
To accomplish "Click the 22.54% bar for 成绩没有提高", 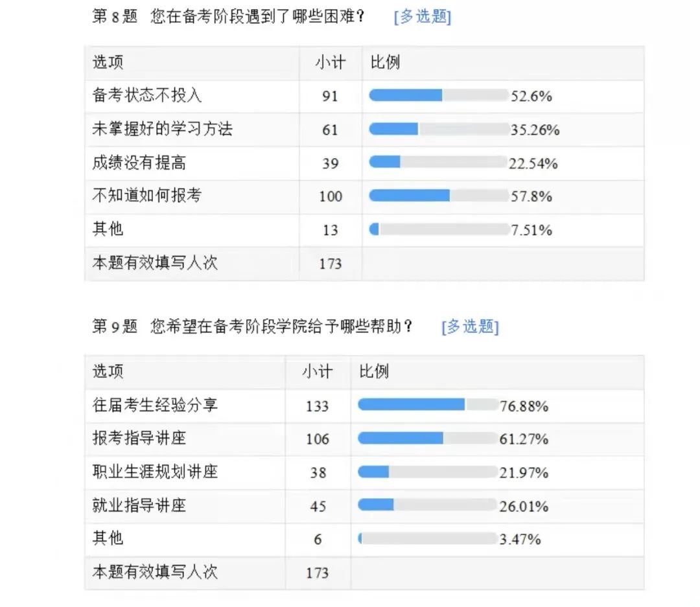I will (x=438, y=161).
